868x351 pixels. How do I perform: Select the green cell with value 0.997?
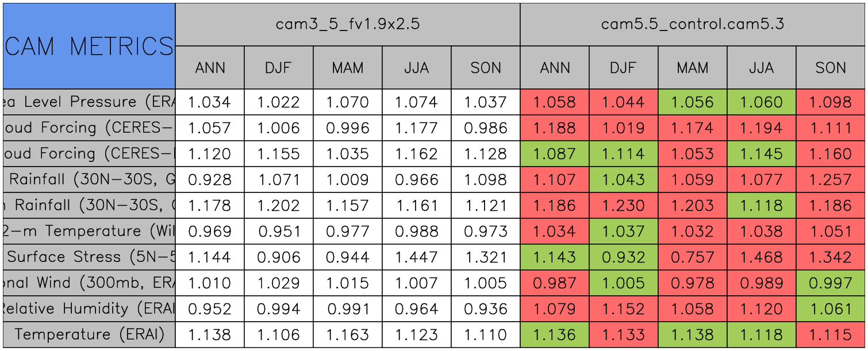pyautogui.click(x=831, y=283)
